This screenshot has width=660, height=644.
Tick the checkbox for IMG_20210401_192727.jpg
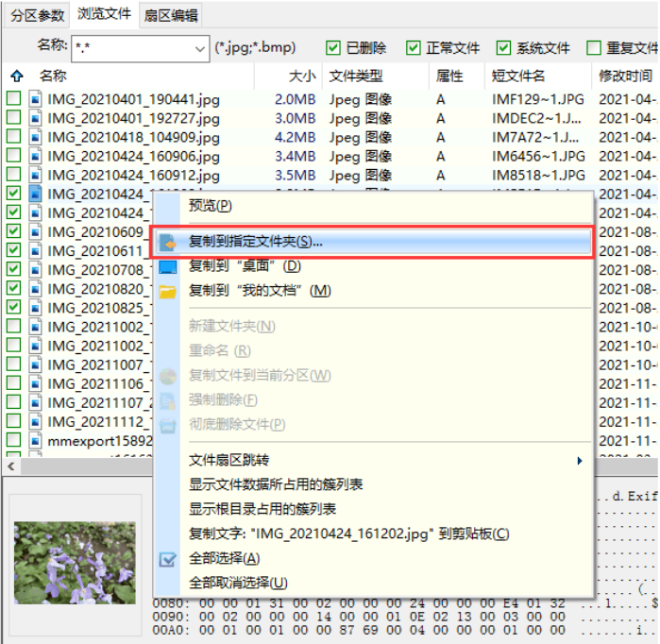pyautogui.click(x=13, y=118)
